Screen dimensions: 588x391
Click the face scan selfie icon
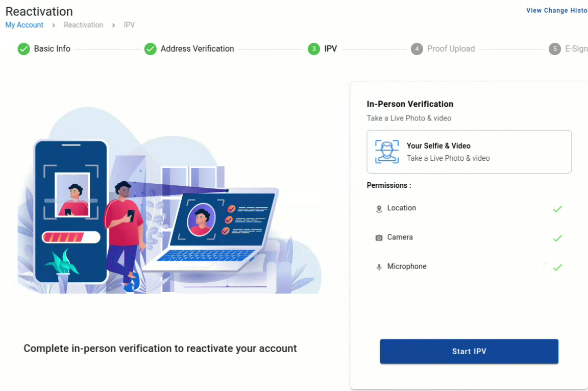(386, 152)
